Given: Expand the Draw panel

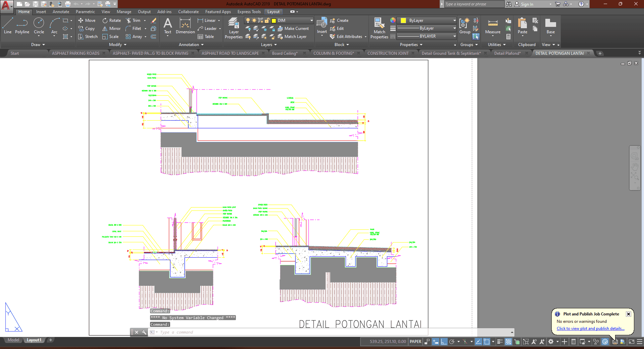Looking at the screenshot, I should point(38,45).
